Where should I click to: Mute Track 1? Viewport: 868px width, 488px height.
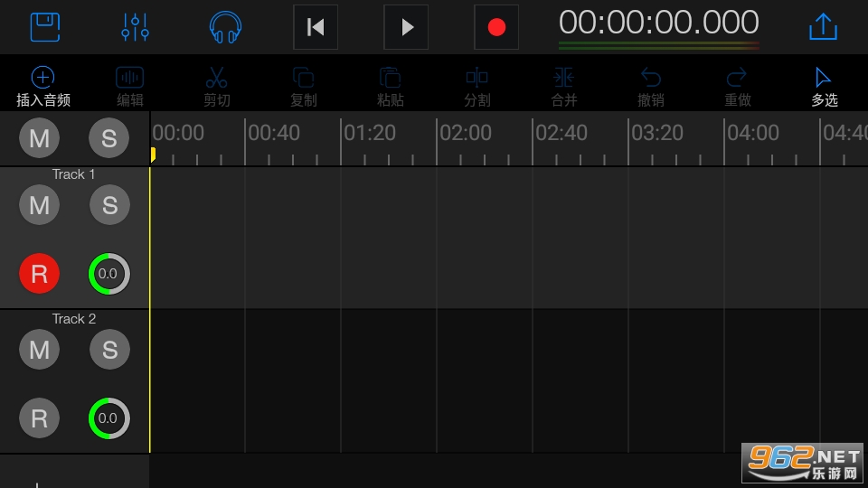click(x=39, y=205)
